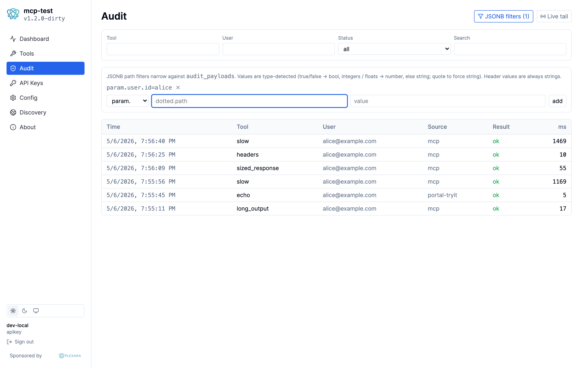
Task: Click ok result in headers row
Action: [x=496, y=155]
